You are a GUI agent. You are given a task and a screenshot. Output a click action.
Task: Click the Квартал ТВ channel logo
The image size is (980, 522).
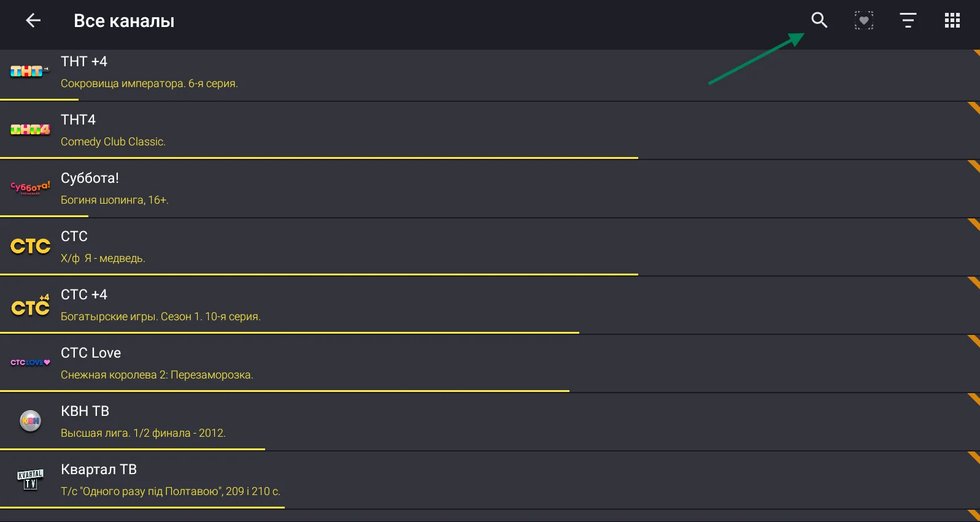tap(30, 479)
